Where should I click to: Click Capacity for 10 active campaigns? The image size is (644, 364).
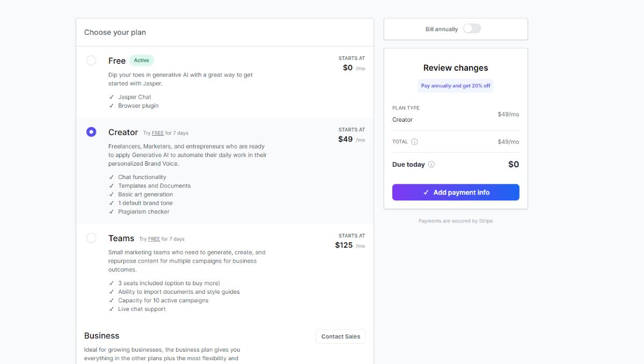click(x=163, y=300)
